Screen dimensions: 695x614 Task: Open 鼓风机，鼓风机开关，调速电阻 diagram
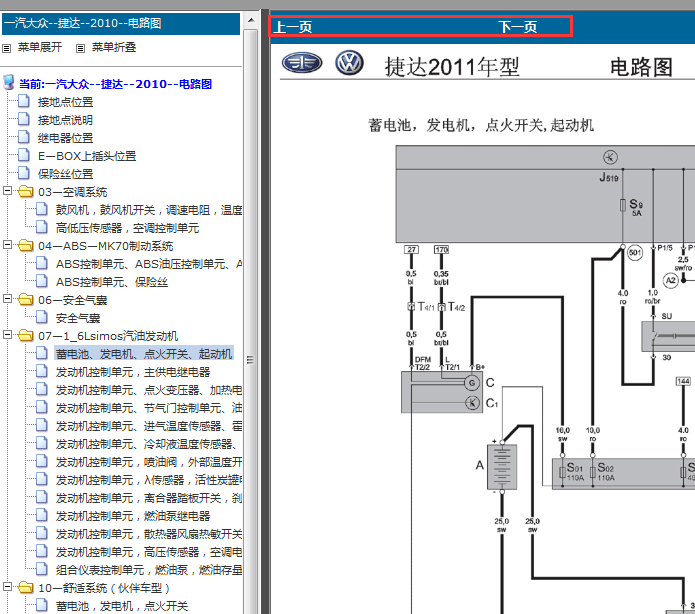[x=148, y=210]
